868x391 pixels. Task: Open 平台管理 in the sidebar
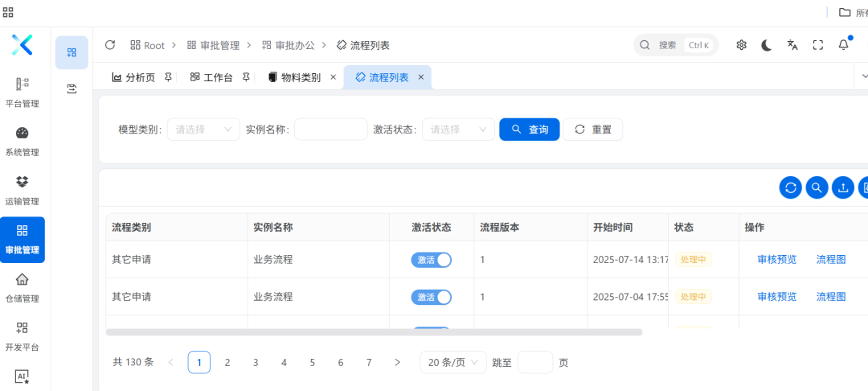[x=23, y=93]
